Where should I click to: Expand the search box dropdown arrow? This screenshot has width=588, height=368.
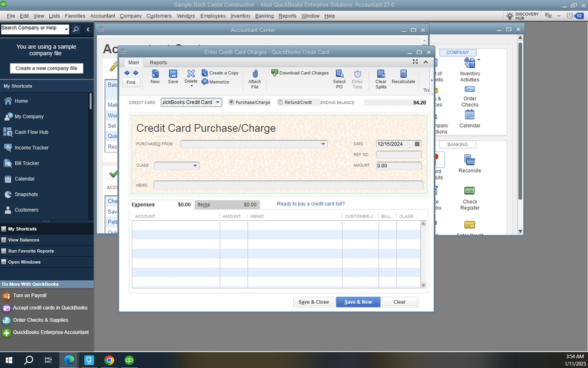point(66,29)
